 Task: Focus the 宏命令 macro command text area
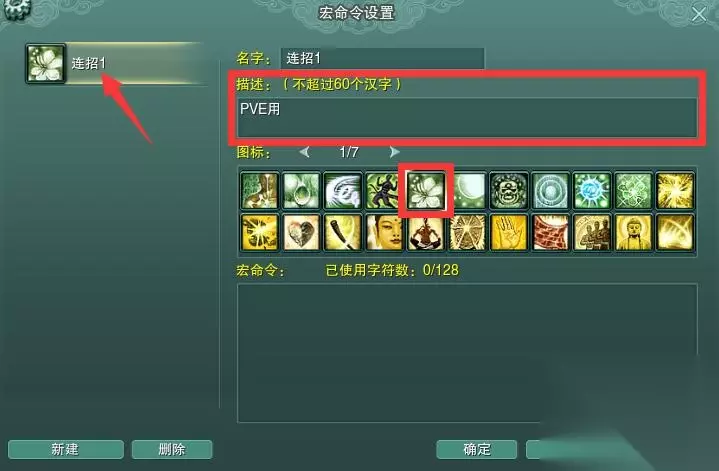coord(467,353)
